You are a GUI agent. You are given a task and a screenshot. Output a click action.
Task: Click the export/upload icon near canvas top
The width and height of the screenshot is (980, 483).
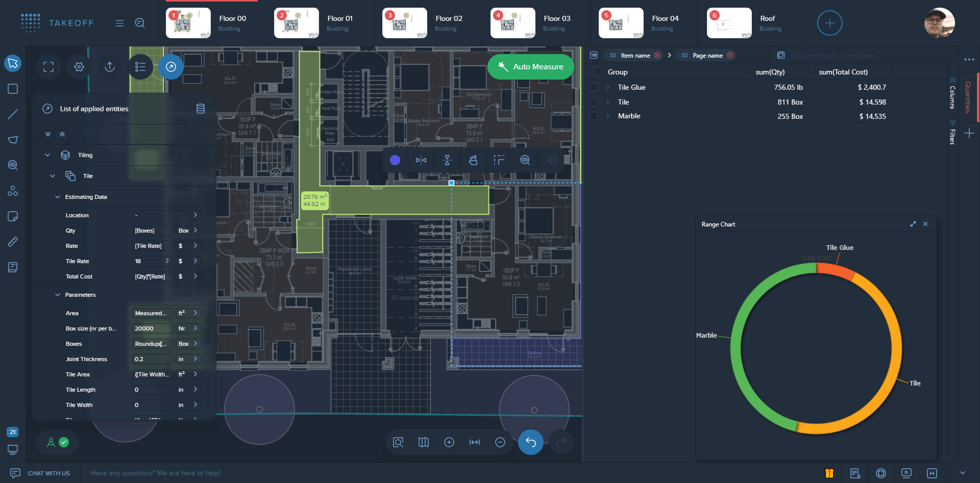109,66
